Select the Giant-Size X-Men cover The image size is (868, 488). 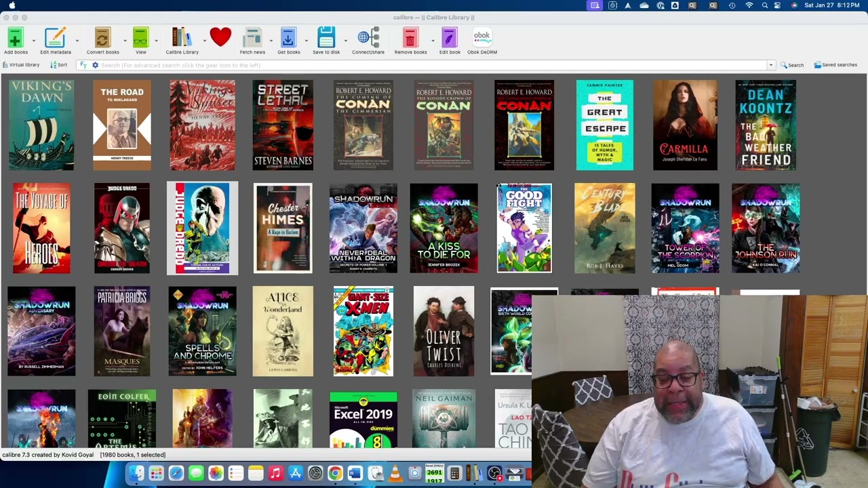pyautogui.click(x=363, y=331)
